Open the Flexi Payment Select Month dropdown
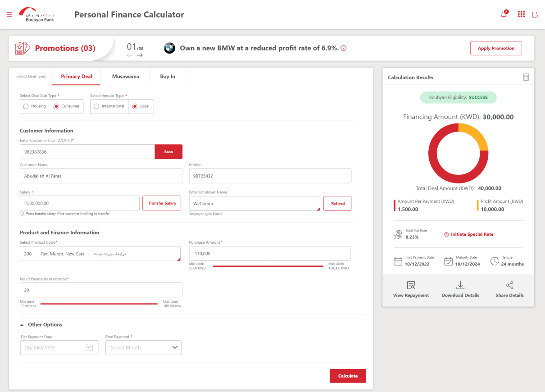 click(x=143, y=347)
